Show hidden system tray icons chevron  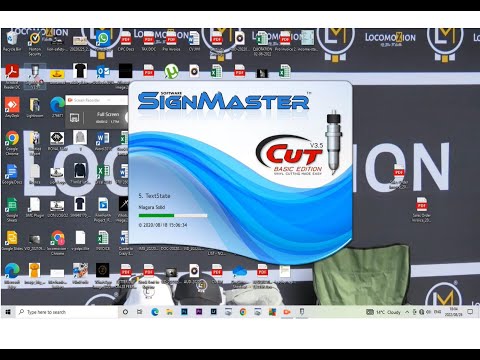[407, 312]
